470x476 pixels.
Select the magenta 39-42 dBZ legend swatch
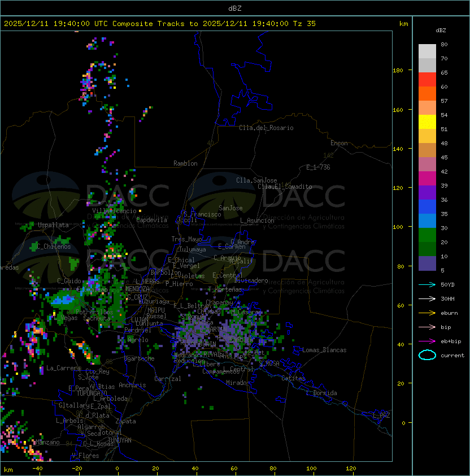pyautogui.click(x=427, y=179)
